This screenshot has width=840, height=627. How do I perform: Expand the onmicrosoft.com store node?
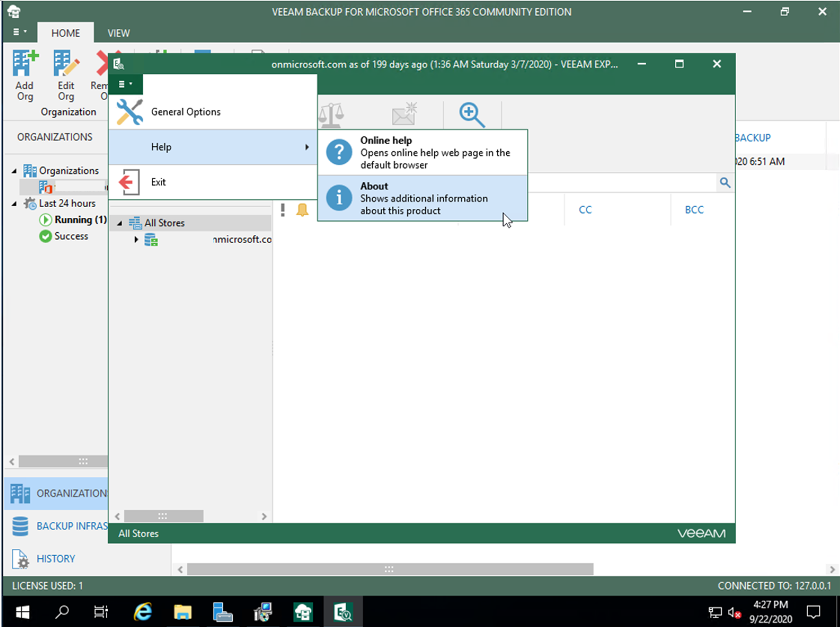[136, 240]
